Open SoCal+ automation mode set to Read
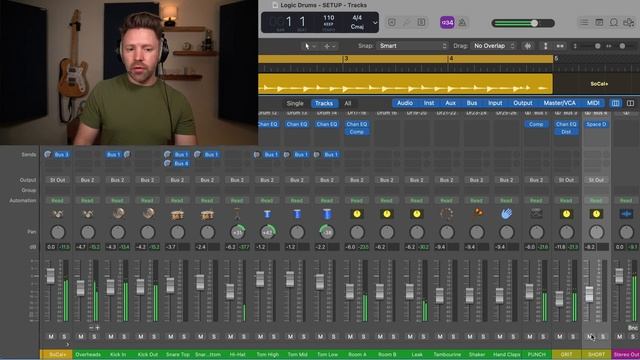The image size is (640, 360). (58, 200)
